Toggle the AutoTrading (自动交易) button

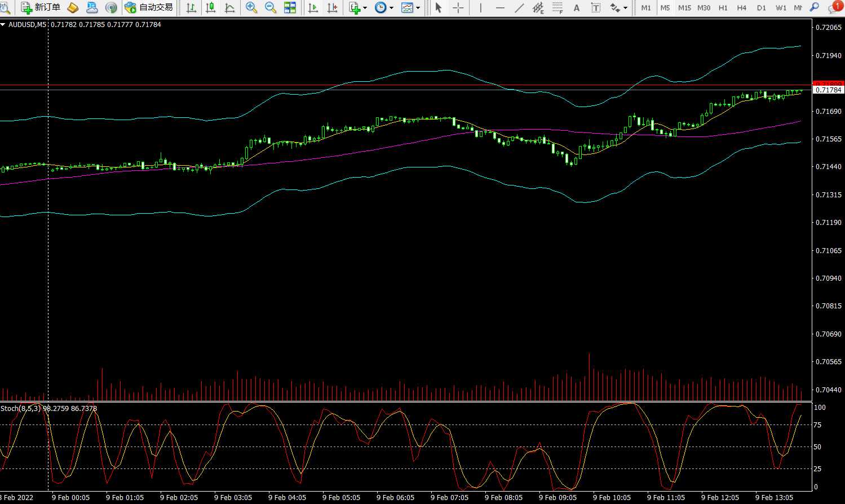point(149,7)
